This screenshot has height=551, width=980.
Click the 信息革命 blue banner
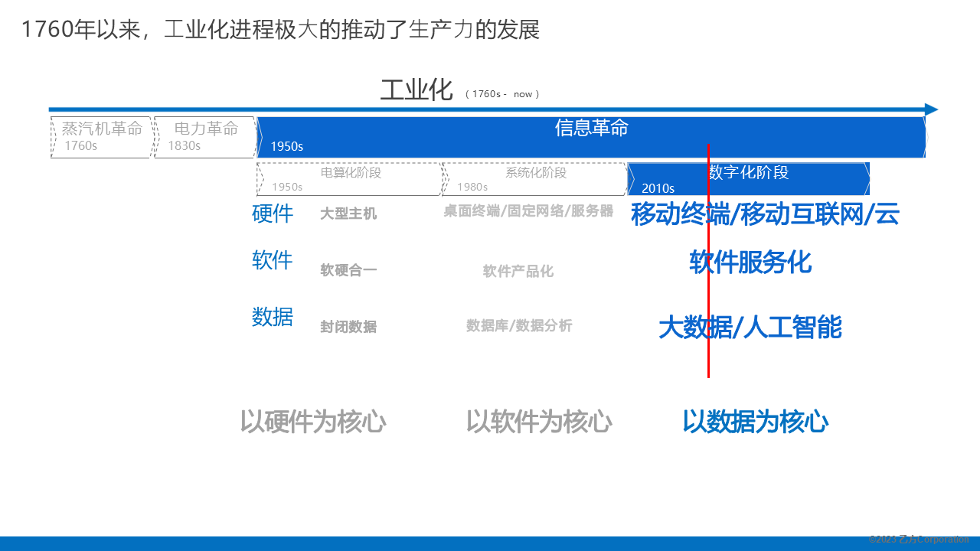pos(591,137)
